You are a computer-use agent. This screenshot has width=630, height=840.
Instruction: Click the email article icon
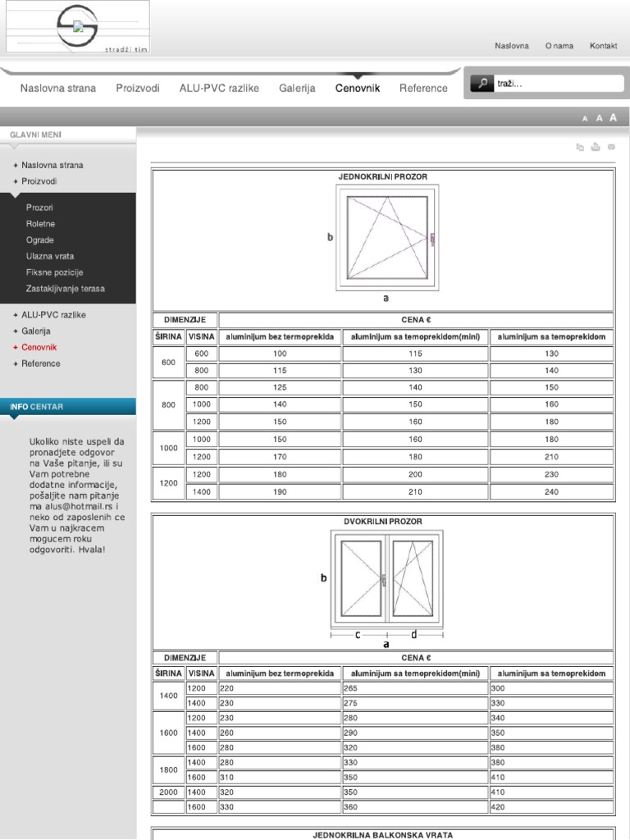(611, 147)
